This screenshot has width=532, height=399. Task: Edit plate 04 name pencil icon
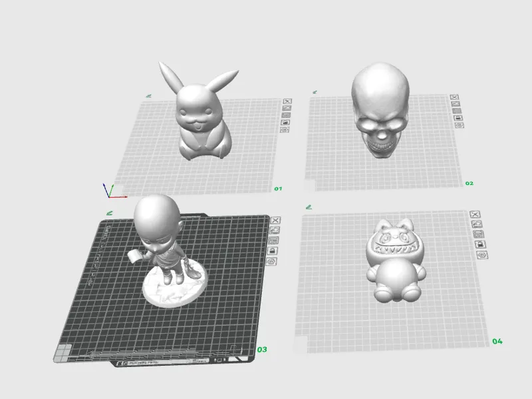(309, 207)
